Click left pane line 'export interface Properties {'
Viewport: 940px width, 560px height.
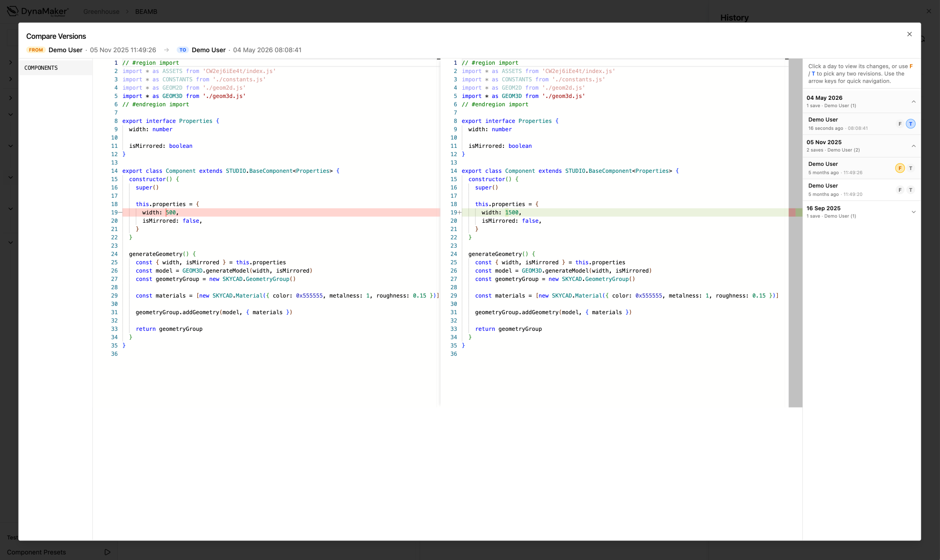(171, 121)
